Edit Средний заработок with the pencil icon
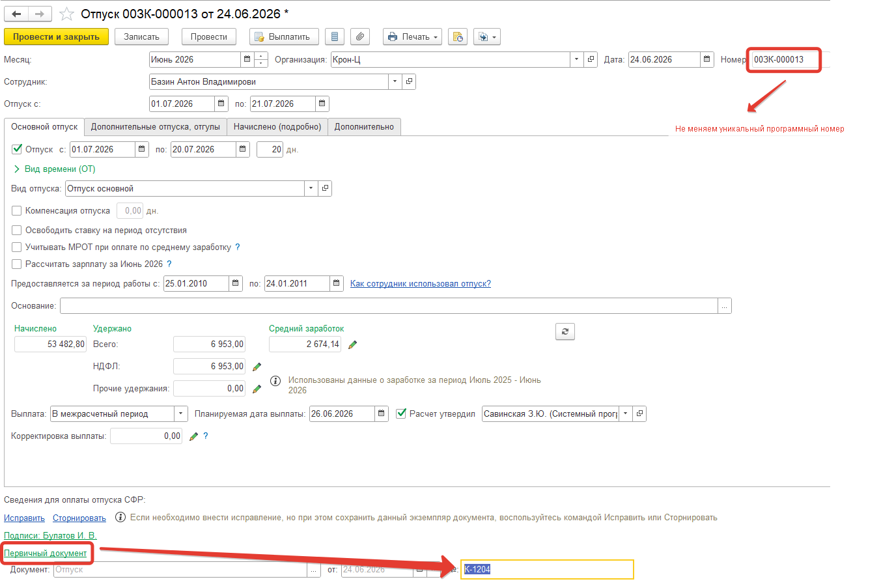Image resolution: width=881 pixels, height=588 pixels. click(353, 344)
